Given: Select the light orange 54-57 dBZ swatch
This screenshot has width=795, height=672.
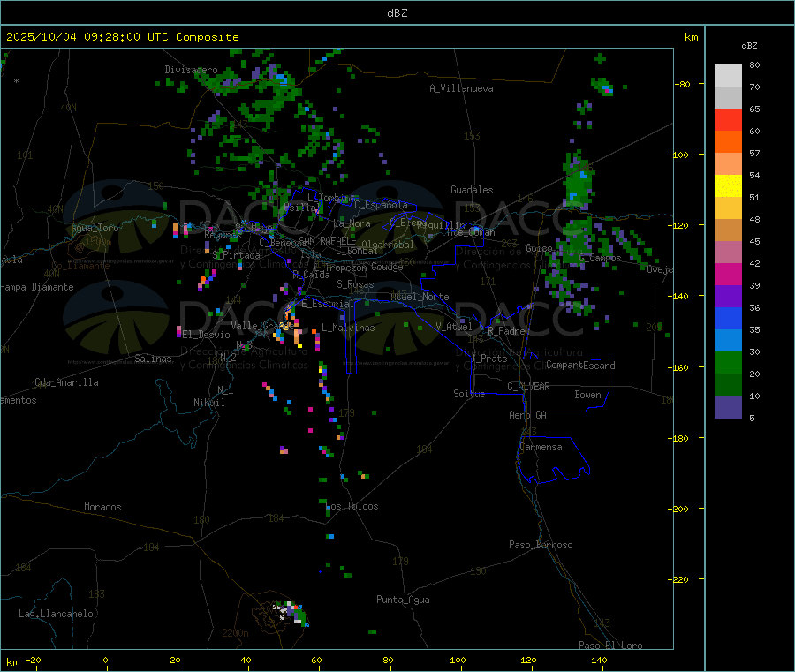Looking at the screenshot, I should (x=728, y=164).
